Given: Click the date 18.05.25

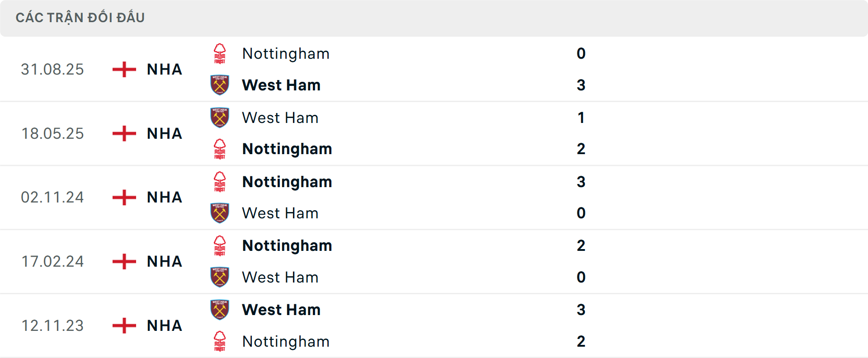Looking at the screenshot, I should coord(52,133).
